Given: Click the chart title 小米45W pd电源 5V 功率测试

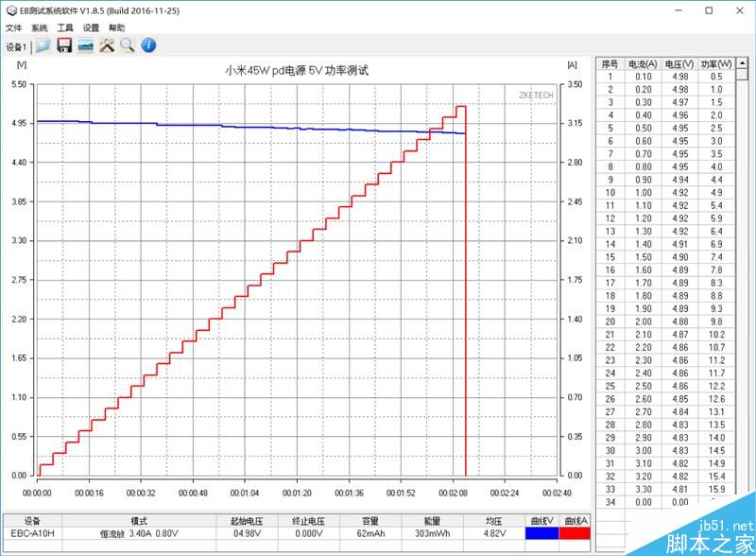Looking at the screenshot, I should click(297, 71).
